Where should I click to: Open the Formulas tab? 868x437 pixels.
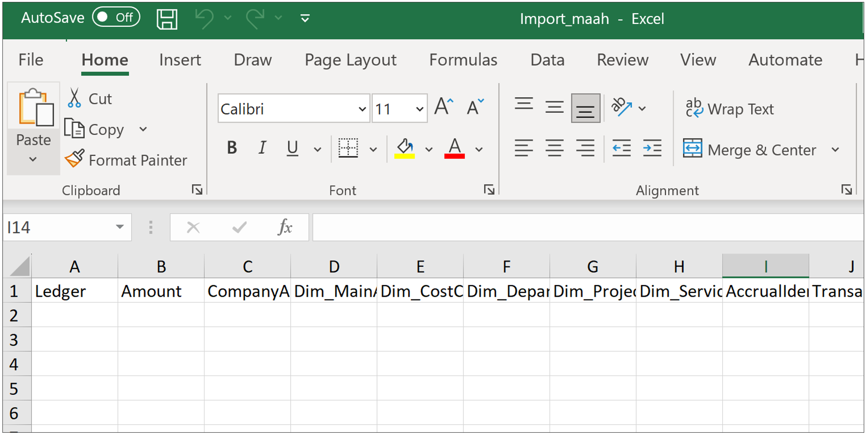pyautogui.click(x=463, y=60)
